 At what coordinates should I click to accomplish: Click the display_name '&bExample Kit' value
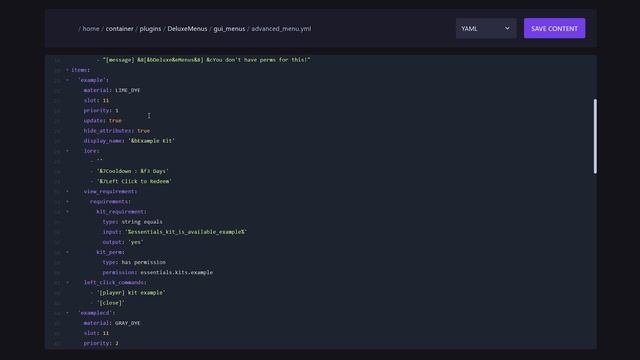click(x=151, y=141)
